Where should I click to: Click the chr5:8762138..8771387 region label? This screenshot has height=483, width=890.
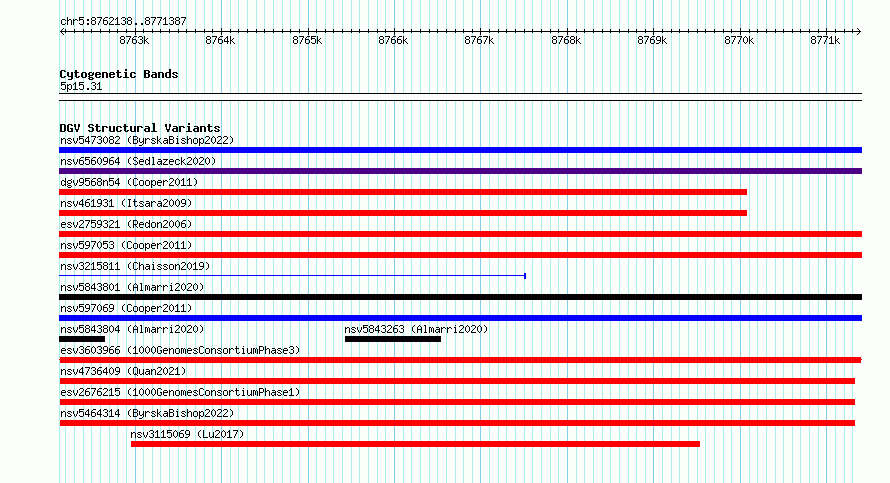point(123,22)
